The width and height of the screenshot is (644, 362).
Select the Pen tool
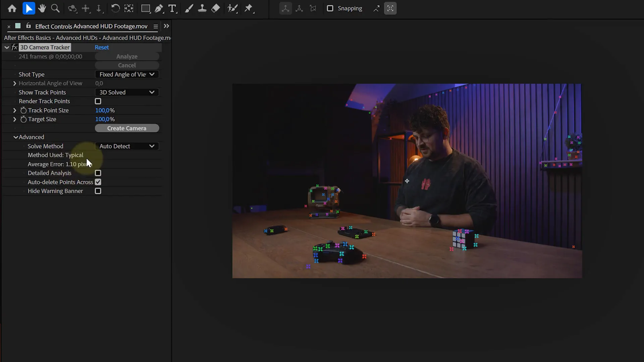click(x=159, y=8)
